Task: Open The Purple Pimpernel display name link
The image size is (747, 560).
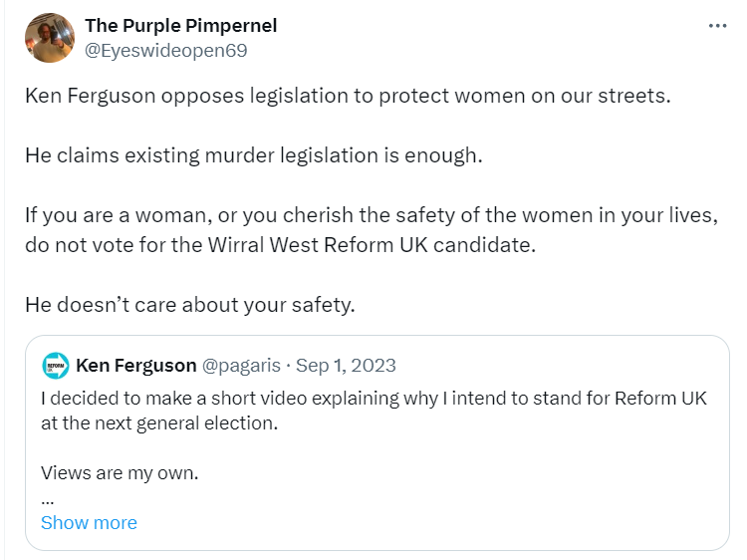Action: [x=180, y=25]
